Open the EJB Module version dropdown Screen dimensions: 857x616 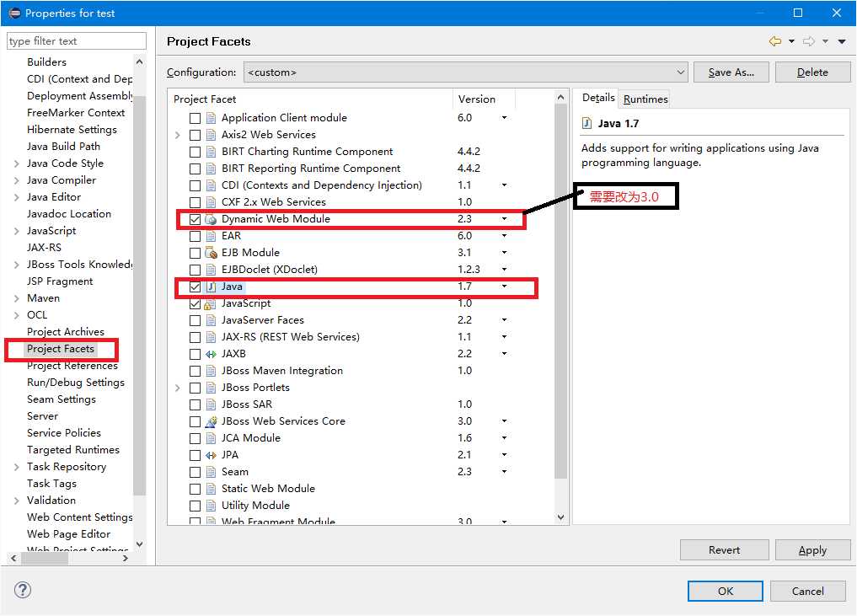pyautogui.click(x=504, y=253)
